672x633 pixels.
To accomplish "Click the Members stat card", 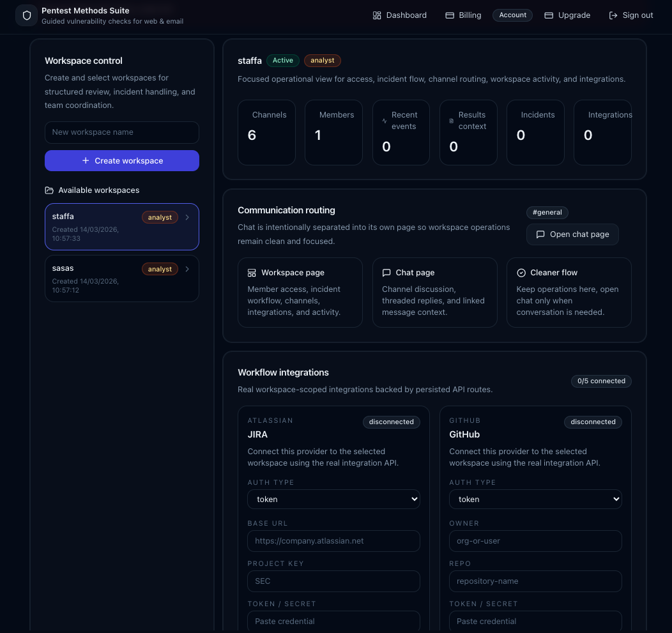I will (x=333, y=132).
